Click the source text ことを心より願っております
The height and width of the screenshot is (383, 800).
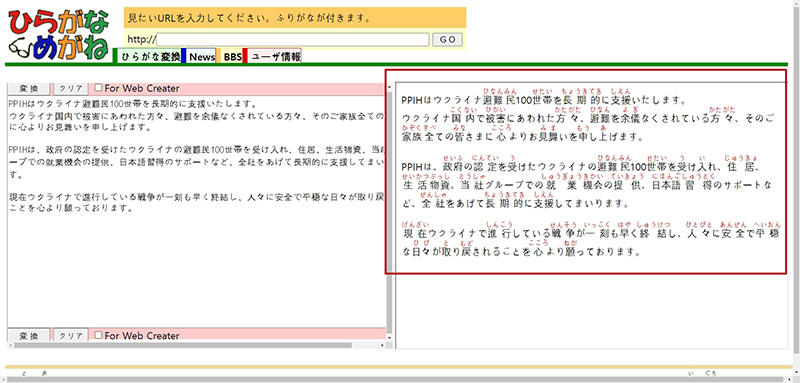pyautogui.click(x=71, y=208)
